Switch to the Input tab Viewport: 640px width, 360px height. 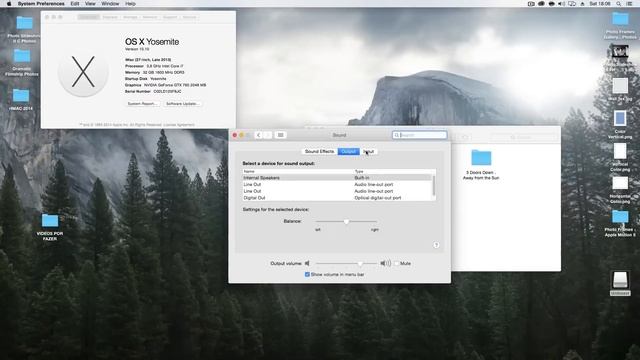(x=369, y=151)
